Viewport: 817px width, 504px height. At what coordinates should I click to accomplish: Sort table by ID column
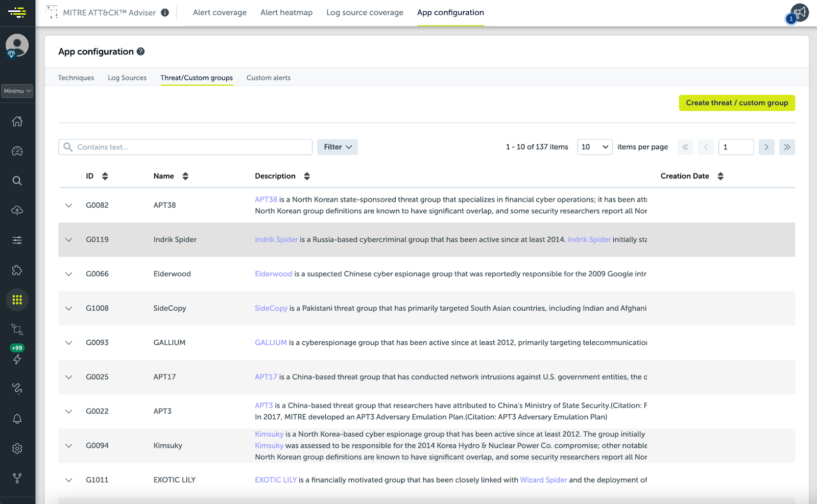[x=105, y=176]
